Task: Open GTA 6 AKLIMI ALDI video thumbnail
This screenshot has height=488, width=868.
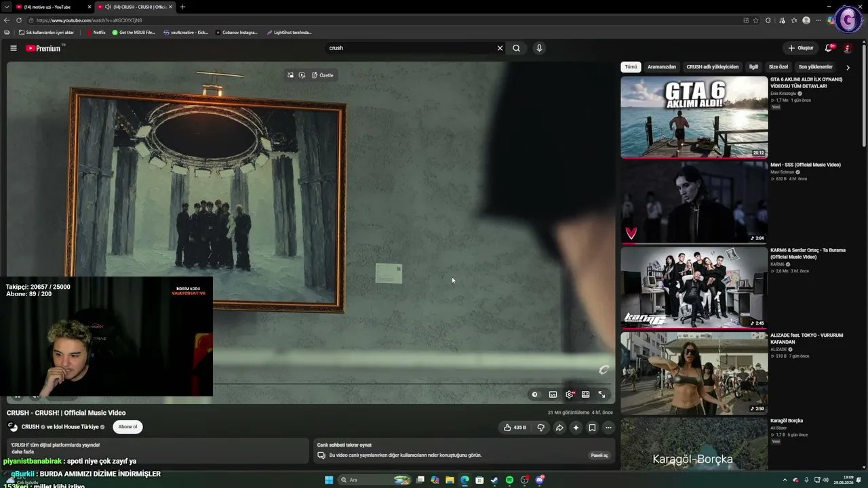Action: pos(694,117)
